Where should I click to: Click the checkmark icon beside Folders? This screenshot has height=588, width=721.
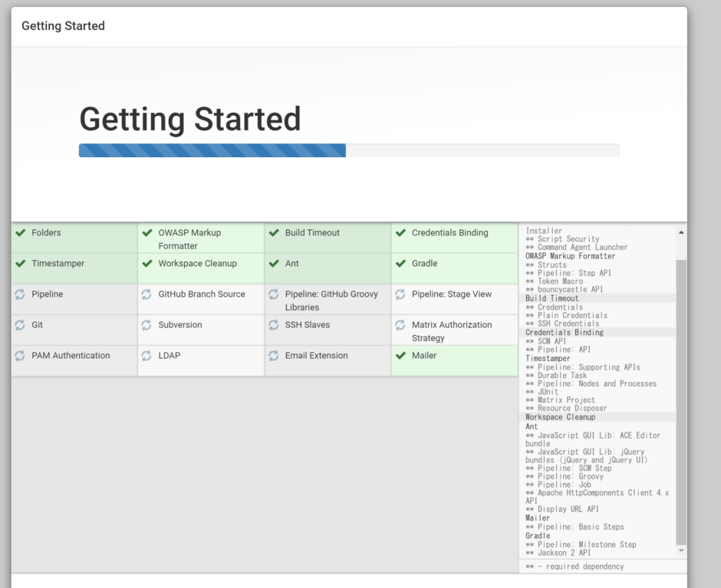pos(19,232)
